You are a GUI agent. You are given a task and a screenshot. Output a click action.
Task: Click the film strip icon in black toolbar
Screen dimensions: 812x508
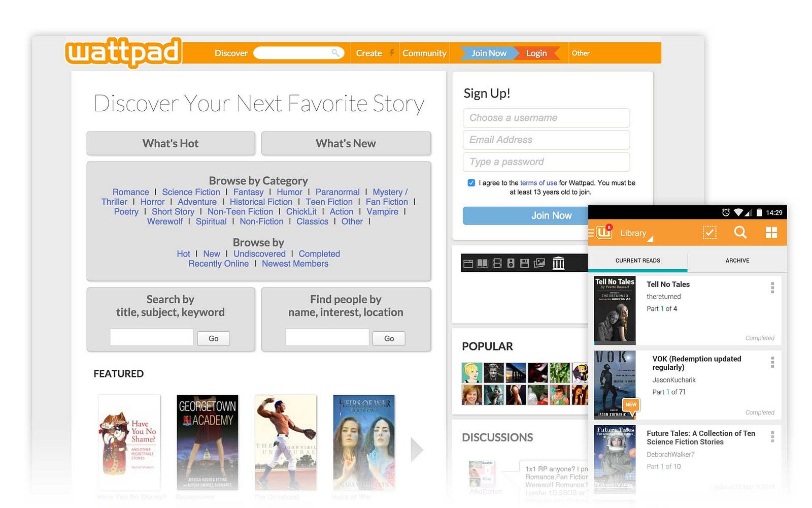coord(497,263)
